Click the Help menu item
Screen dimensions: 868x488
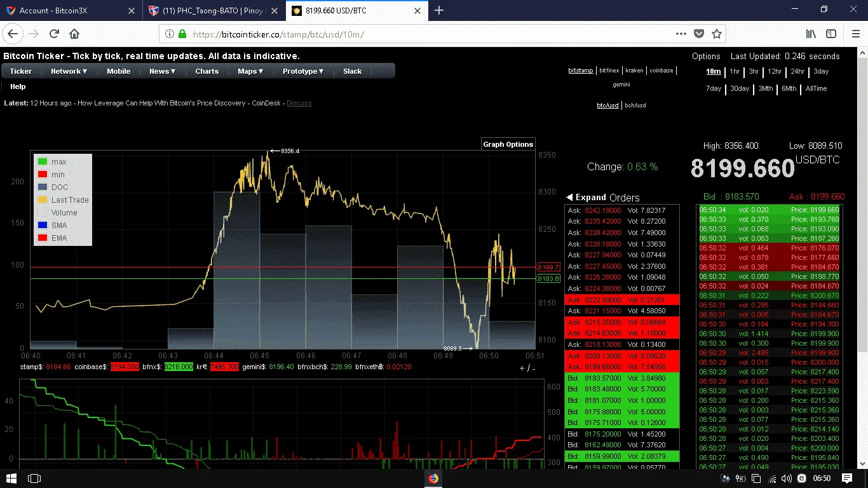point(18,86)
